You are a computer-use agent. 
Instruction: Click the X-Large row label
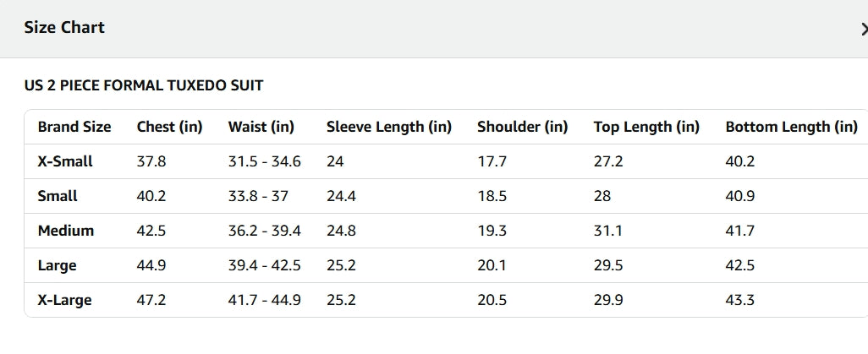tap(64, 300)
